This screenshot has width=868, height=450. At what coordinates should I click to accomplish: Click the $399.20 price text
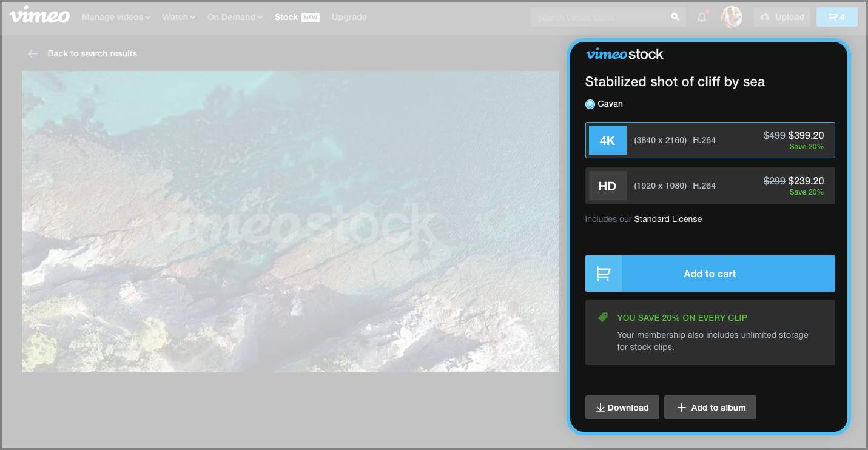[x=806, y=136]
